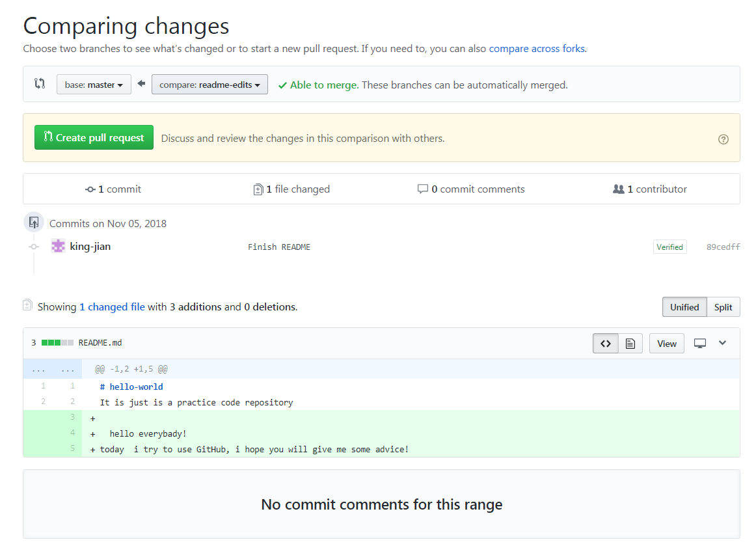Click the switch branches compare icon
Image resolution: width=756 pixels, height=559 pixels.
[40, 84]
